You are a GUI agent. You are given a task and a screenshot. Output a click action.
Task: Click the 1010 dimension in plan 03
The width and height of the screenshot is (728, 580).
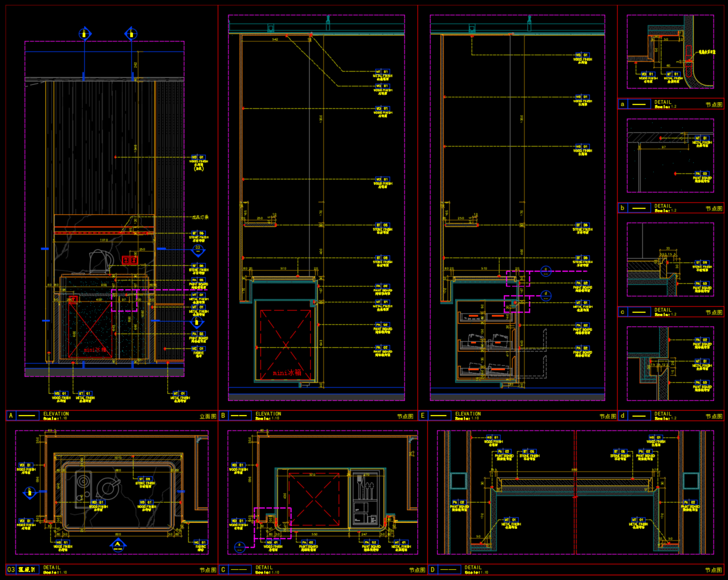[118, 458]
